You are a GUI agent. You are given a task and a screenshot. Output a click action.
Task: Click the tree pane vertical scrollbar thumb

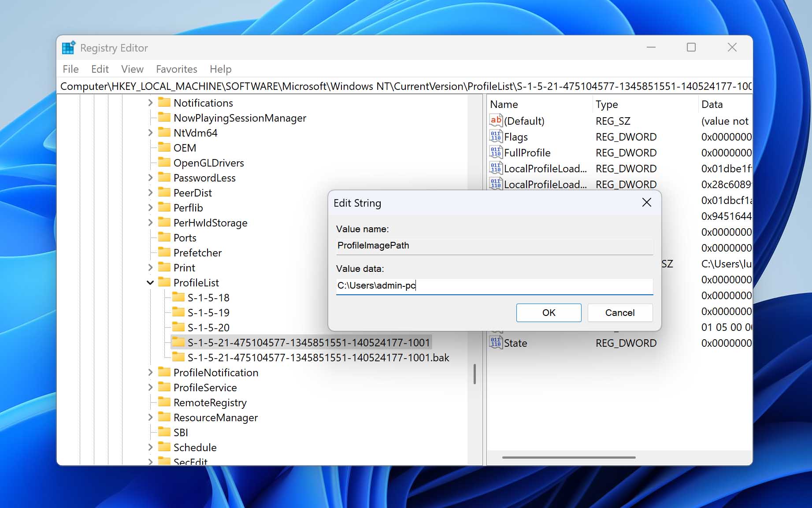point(475,374)
